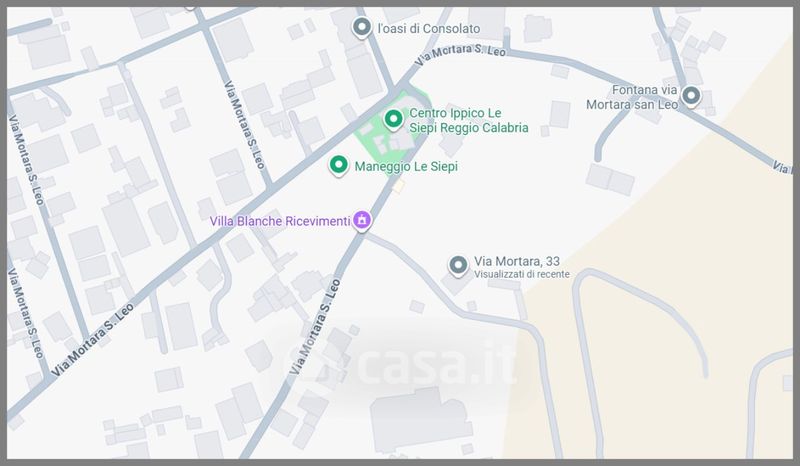Select the Centro Ippico Le Siepi green pin
800x466 pixels.
click(x=393, y=119)
